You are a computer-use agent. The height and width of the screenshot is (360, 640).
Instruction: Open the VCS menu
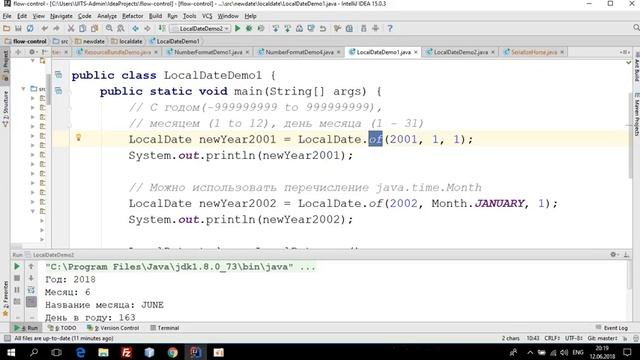[x=207, y=16]
